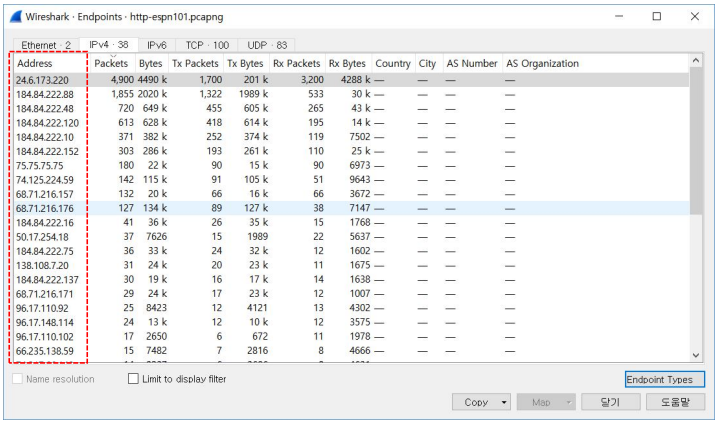Select endpoint row 24.6.173.220
This screenshot has height=425, width=720.
(351, 80)
